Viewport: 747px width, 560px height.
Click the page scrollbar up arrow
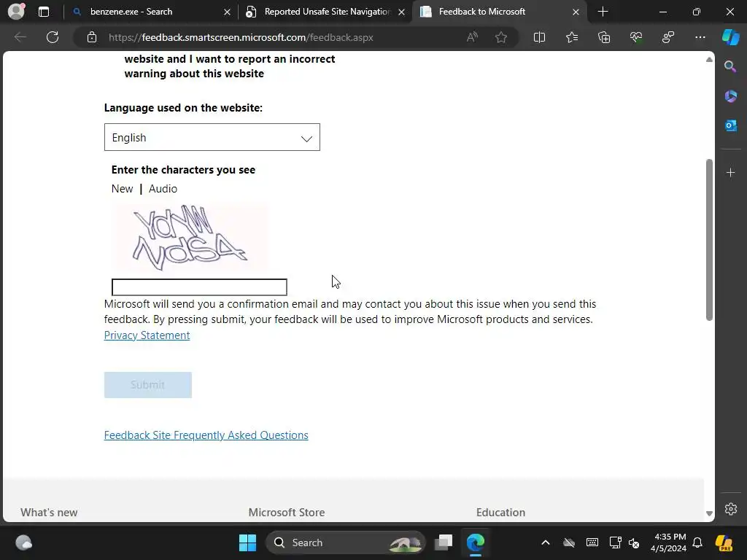[x=709, y=60]
